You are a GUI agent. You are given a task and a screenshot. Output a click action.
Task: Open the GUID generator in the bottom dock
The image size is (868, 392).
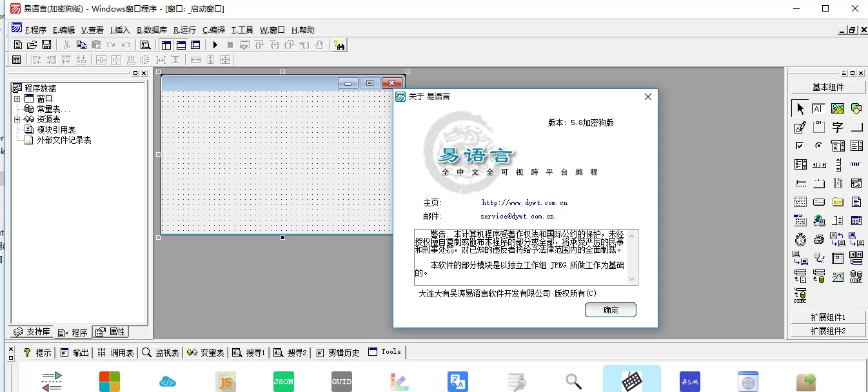pyautogui.click(x=341, y=382)
